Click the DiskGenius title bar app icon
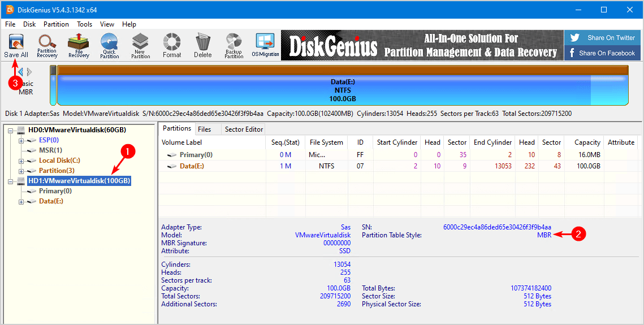 [10, 10]
